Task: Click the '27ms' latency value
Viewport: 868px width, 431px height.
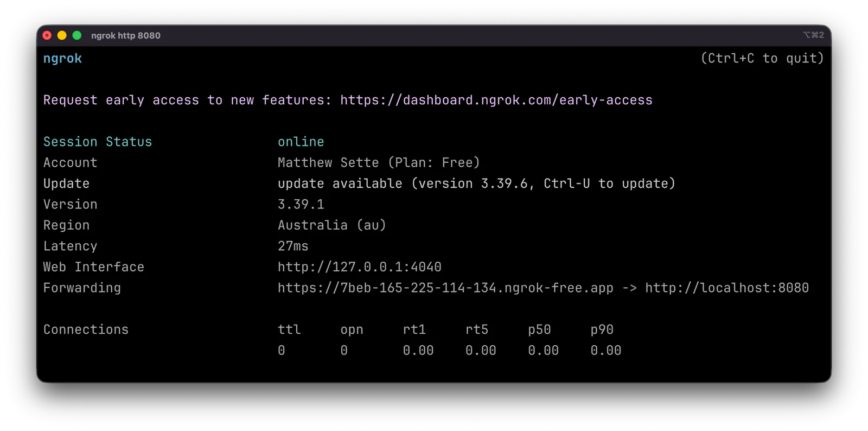Action: (293, 246)
